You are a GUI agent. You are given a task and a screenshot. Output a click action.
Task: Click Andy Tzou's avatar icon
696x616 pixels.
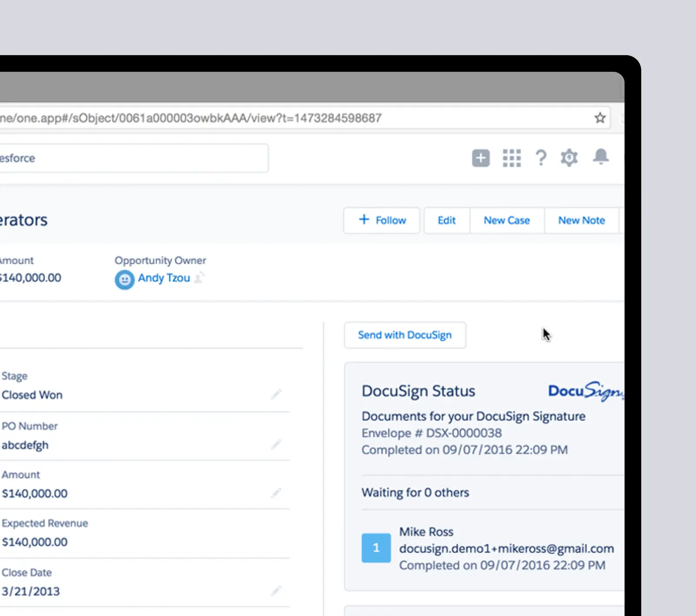click(x=124, y=280)
